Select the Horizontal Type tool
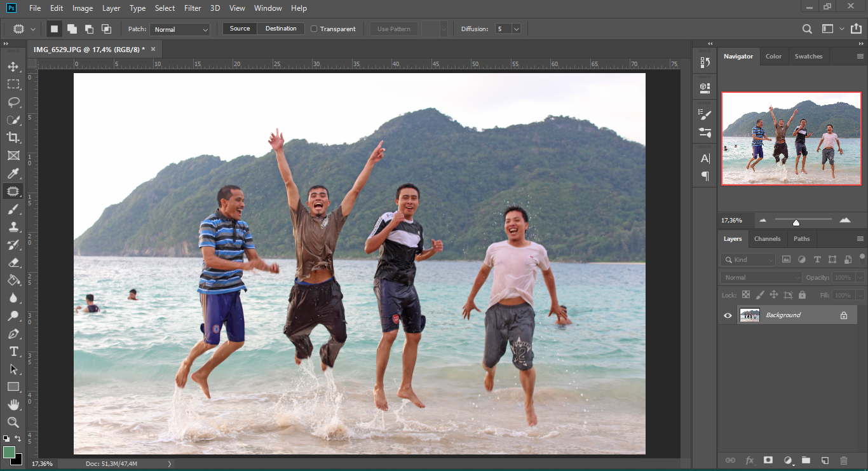 click(x=13, y=352)
